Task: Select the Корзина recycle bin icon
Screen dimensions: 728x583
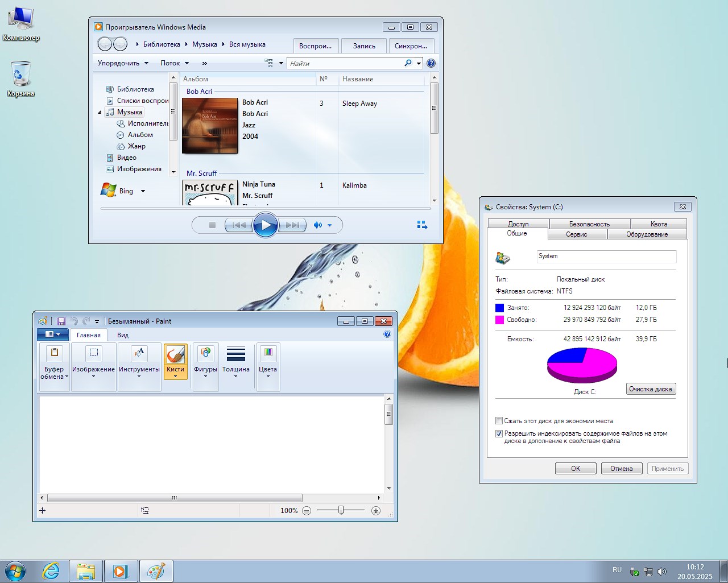Action: [x=21, y=78]
